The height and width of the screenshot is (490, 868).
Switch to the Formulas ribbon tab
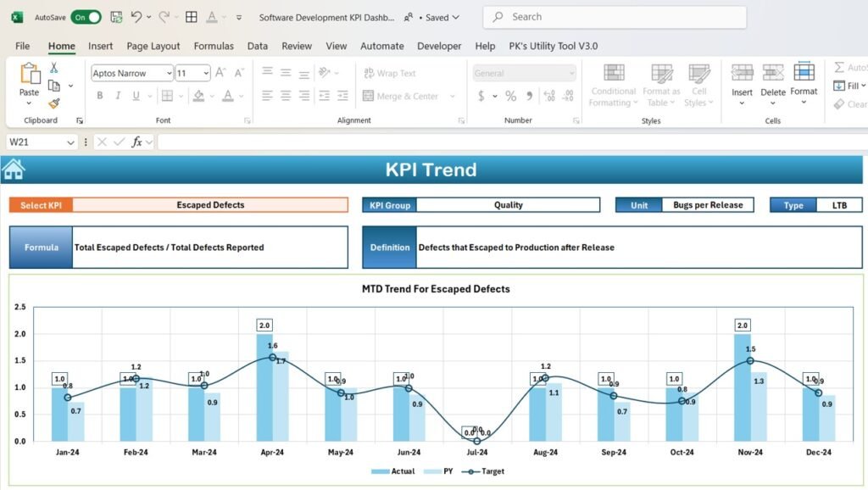[213, 46]
